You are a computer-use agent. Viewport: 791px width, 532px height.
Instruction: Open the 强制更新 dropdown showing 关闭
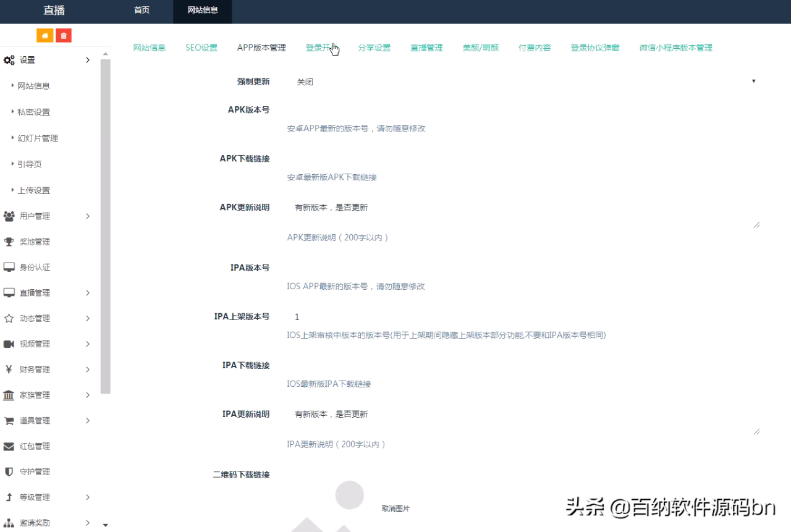[x=523, y=82]
